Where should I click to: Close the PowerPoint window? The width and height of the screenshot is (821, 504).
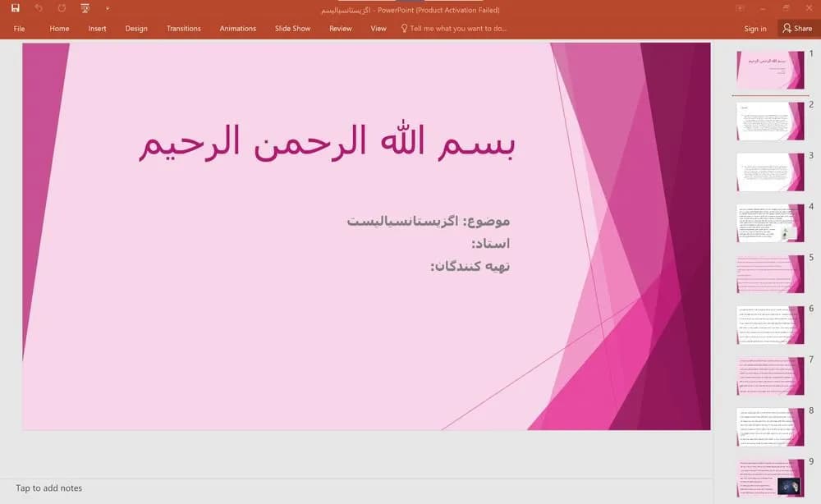click(x=809, y=8)
